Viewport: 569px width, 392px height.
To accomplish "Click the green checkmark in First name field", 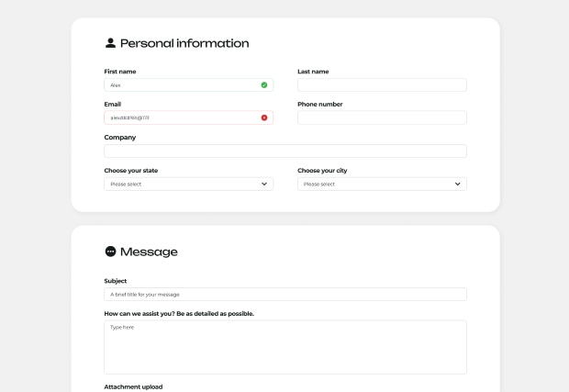I will pyautogui.click(x=264, y=85).
